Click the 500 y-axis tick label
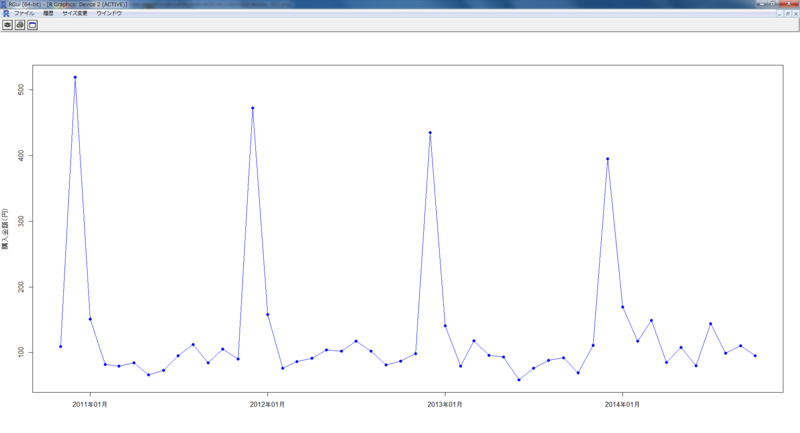Image resolution: width=800 pixels, height=433 pixels. point(21,89)
